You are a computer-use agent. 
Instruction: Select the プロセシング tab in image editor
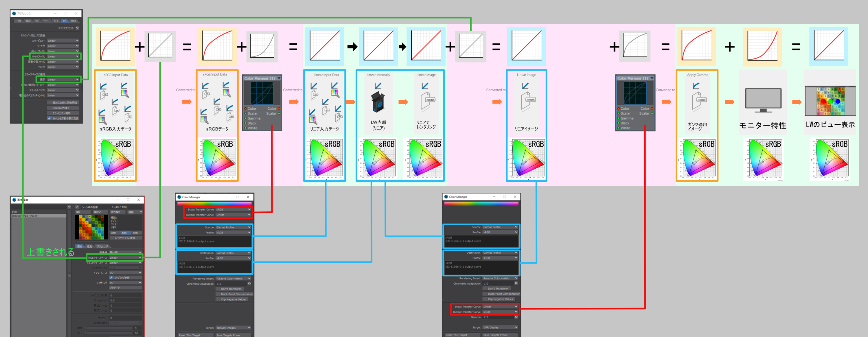click(x=102, y=246)
